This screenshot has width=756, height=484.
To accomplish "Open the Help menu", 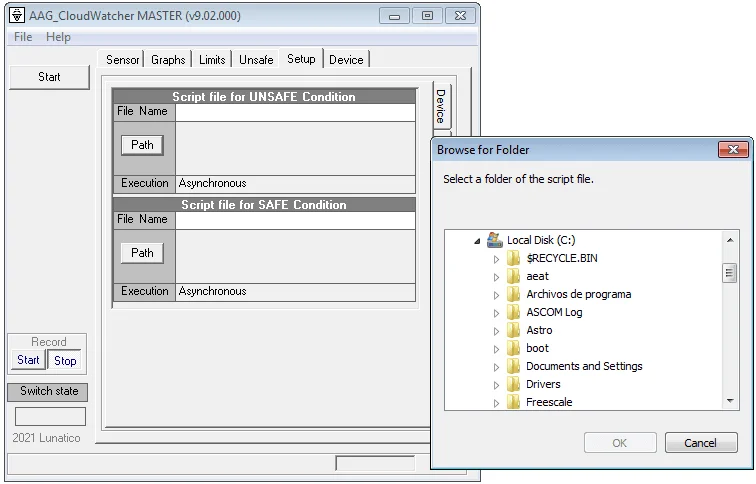I will tap(58, 37).
